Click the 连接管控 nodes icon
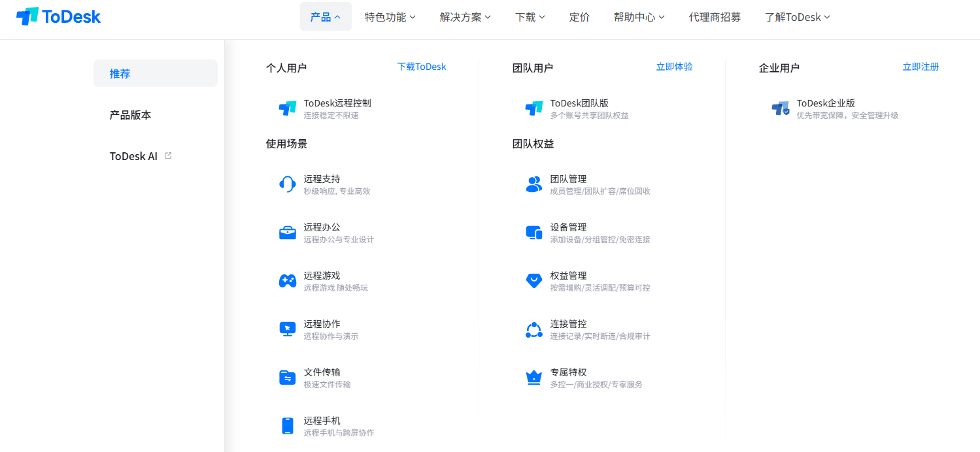This screenshot has height=452, width=980. [534, 329]
